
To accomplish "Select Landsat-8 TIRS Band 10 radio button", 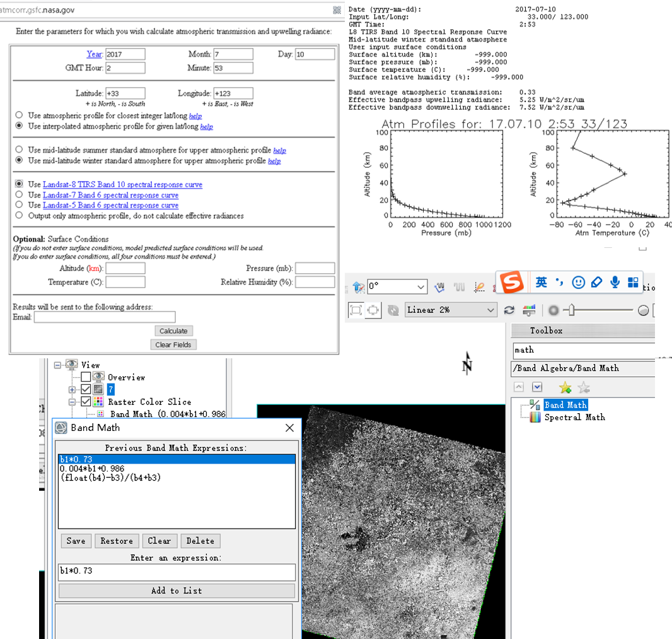I will (19, 184).
